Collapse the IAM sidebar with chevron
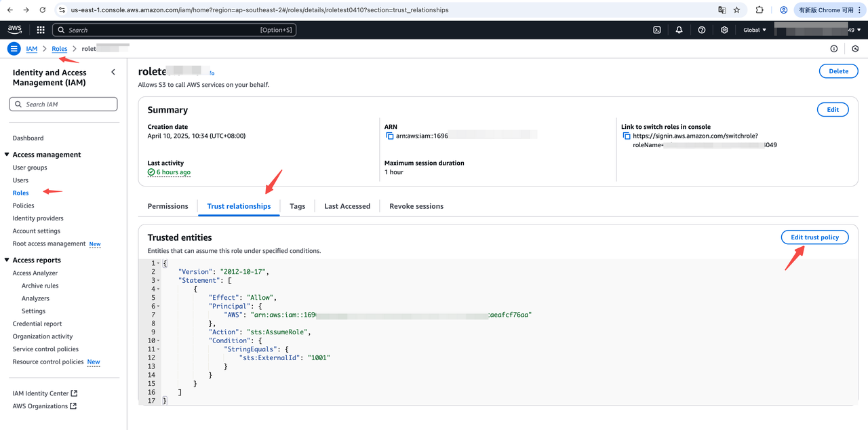 [113, 73]
